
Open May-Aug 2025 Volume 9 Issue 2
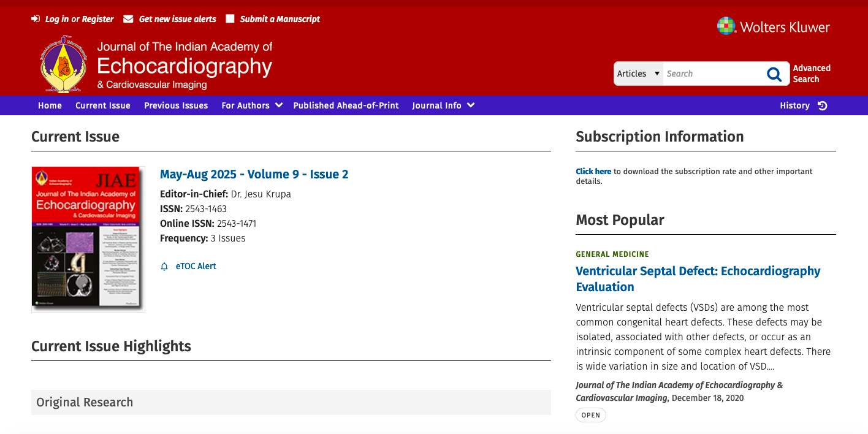pyautogui.click(x=254, y=174)
